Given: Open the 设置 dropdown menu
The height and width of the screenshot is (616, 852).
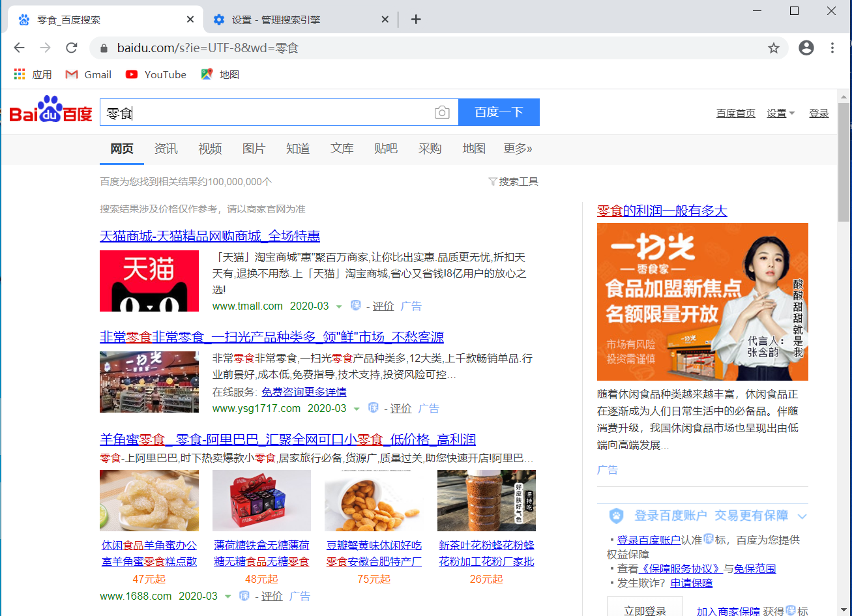Looking at the screenshot, I should (x=781, y=113).
